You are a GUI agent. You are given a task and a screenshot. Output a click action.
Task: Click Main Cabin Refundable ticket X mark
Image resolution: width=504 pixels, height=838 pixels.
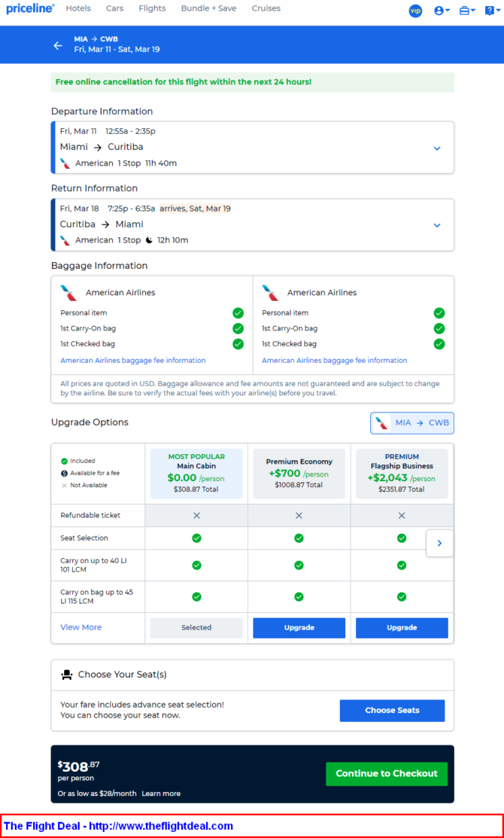(196, 516)
